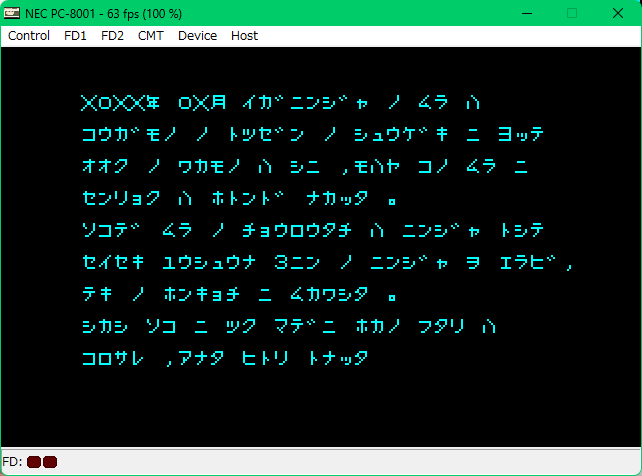Viewport: 642px width, 476px height.
Task: Click the second FD access indicator
Action: tap(50, 462)
